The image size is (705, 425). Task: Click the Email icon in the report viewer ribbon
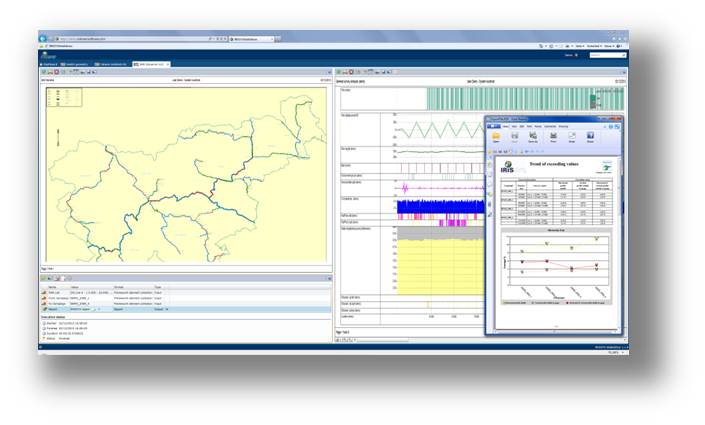tap(572, 137)
